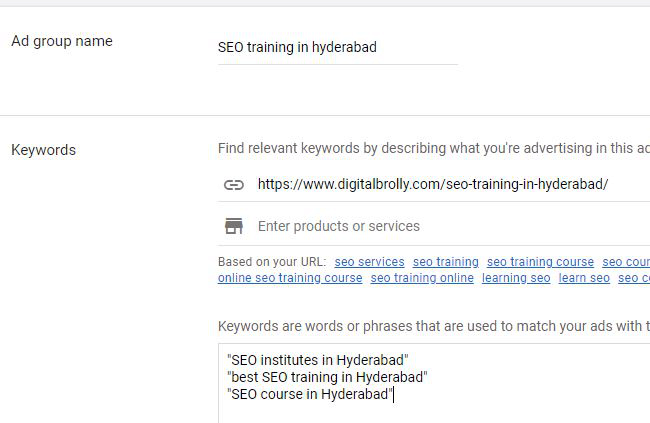Image resolution: width=650 pixels, height=423 pixels.
Task: Click the 'Keywords' section label
Action: pos(43,150)
